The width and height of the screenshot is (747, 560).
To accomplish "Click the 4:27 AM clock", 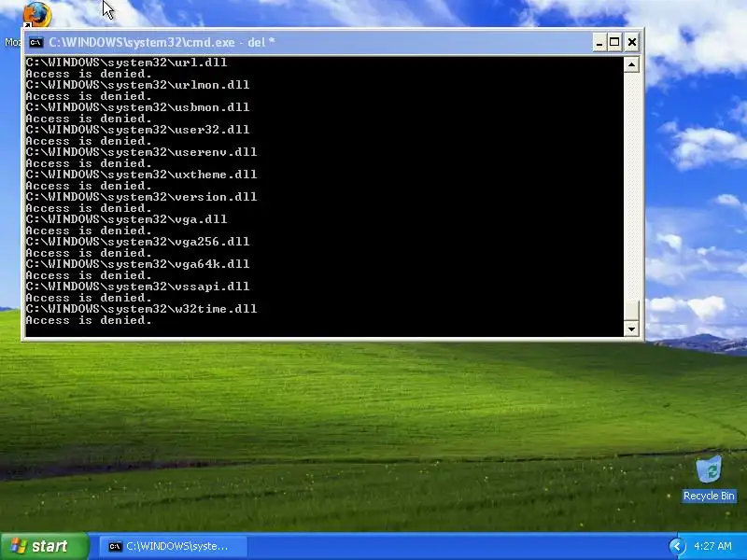I will point(712,546).
